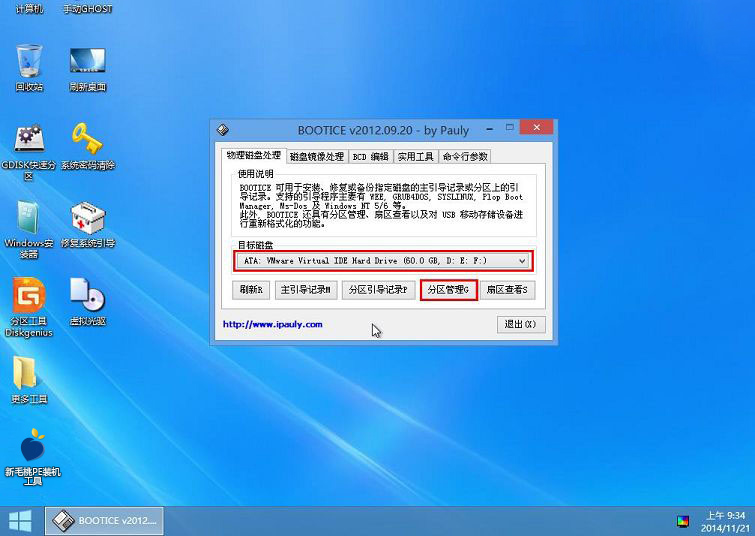The width and height of the screenshot is (755, 536).
Task: Open 分区管理G partition management
Action: (x=448, y=290)
